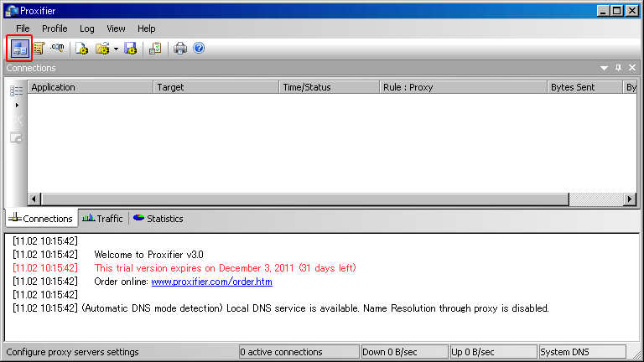Save profile floppy disk icon
Image resolution: width=644 pixels, height=362 pixels.
point(131,49)
